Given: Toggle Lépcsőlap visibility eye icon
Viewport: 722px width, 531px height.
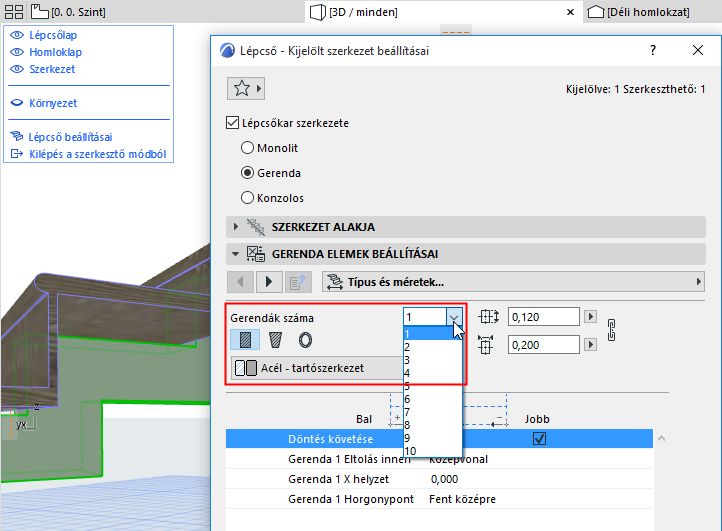Looking at the screenshot, I should click(17, 35).
